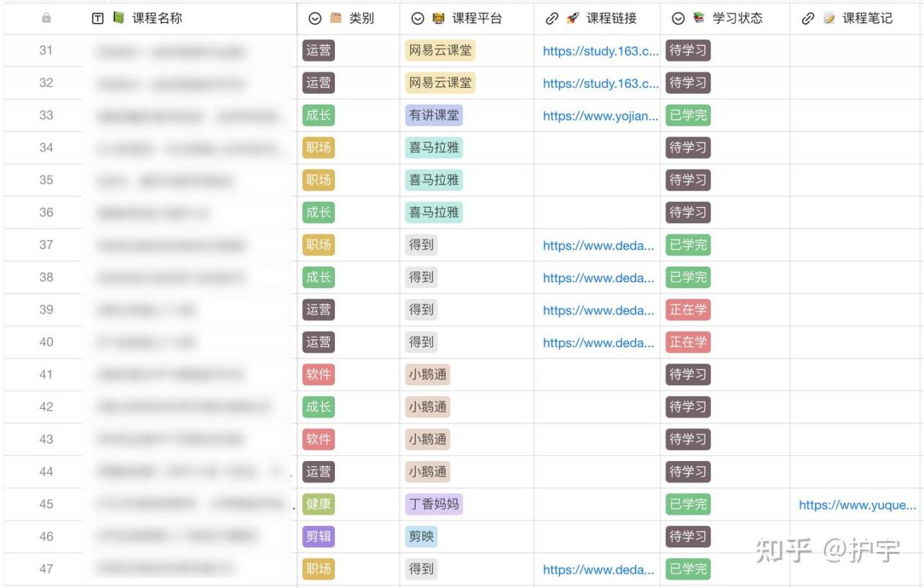Image resolution: width=924 pixels, height=588 pixels.
Task: Select the 网易云课堂 tag in row 32
Action: click(x=440, y=83)
